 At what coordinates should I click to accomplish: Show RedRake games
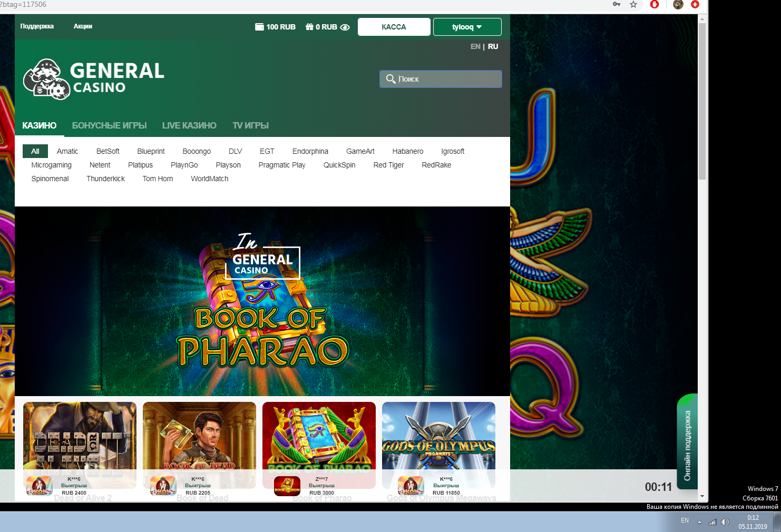[436, 165]
